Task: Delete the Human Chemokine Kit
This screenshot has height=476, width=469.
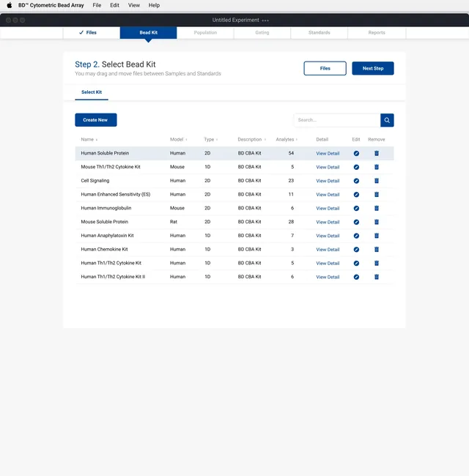Action: [377, 250]
